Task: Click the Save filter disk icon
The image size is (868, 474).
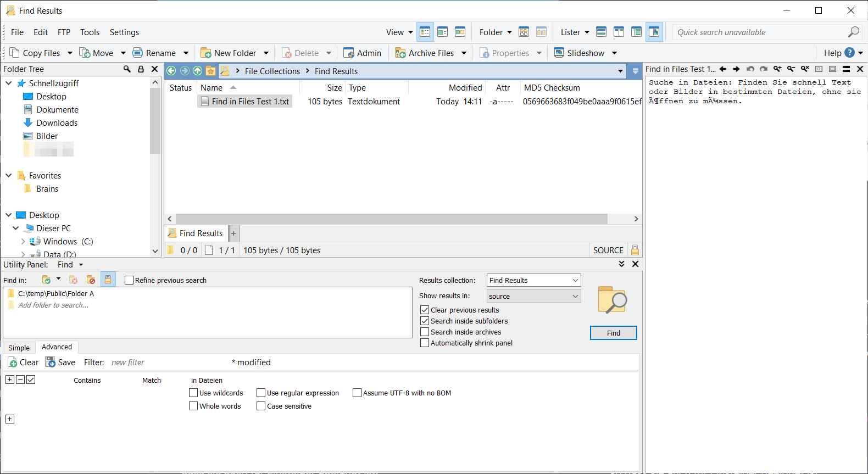Action: point(51,363)
